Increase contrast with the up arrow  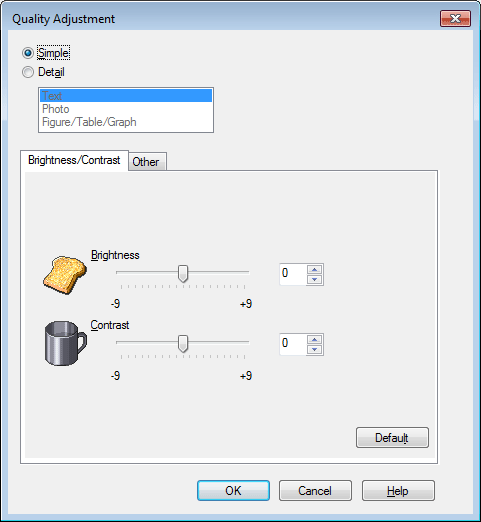[x=314, y=339]
